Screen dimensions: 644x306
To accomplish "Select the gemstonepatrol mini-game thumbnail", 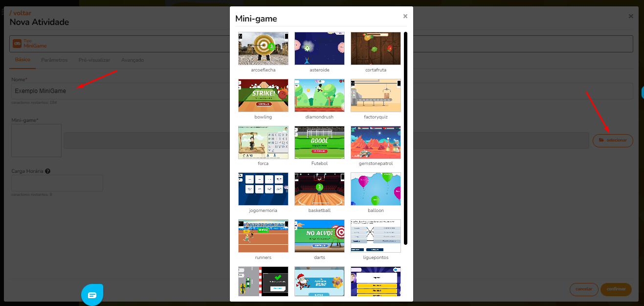I will pyautogui.click(x=376, y=142).
